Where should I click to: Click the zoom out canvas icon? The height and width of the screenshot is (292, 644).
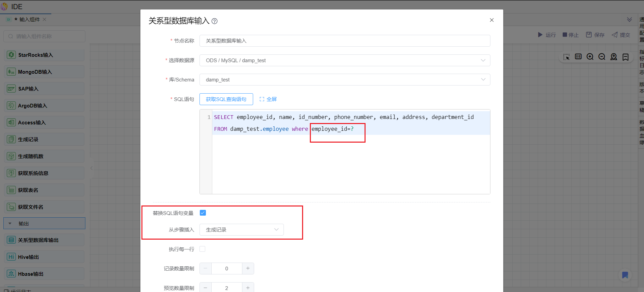coord(601,57)
